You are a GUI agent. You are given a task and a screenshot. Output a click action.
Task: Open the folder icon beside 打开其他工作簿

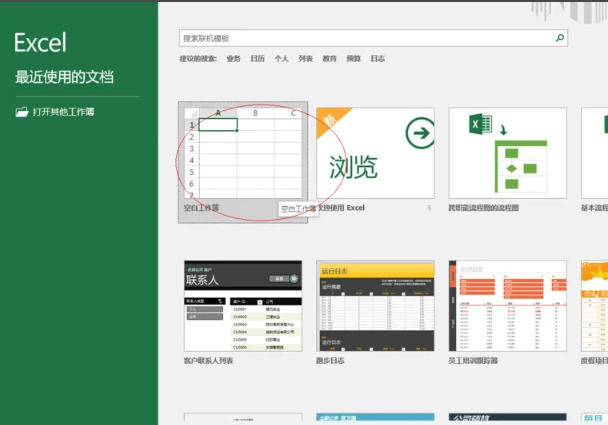pyautogui.click(x=22, y=112)
